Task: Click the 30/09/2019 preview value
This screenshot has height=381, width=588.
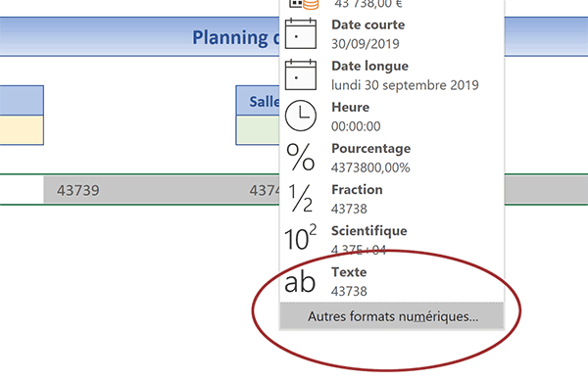Action: click(x=366, y=44)
